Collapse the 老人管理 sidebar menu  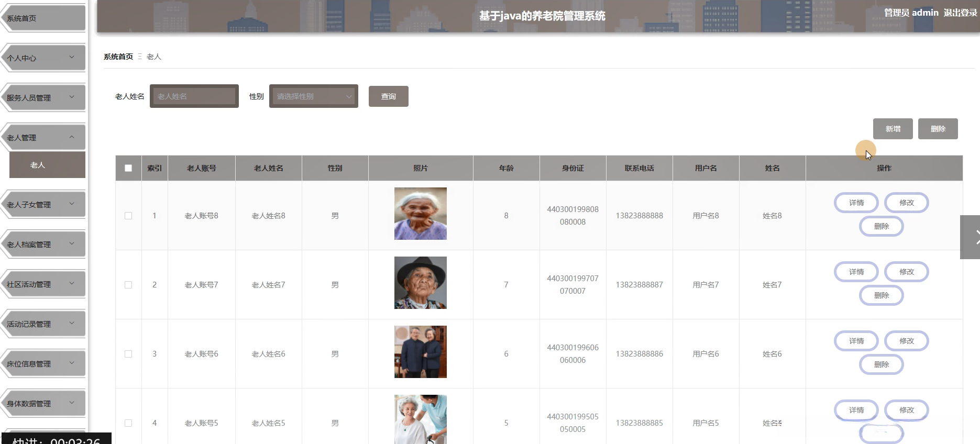point(43,138)
